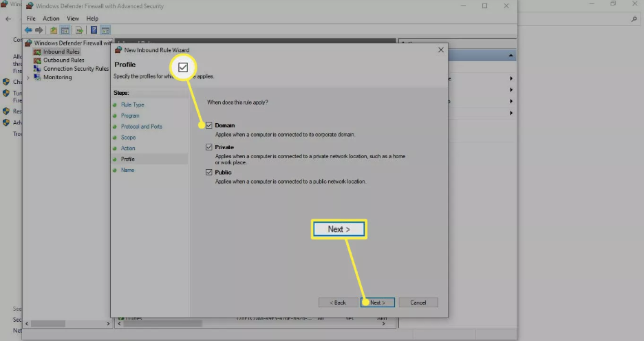644x341 pixels.
Task: Uncheck the Domain profile checkbox
Action: (x=209, y=126)
